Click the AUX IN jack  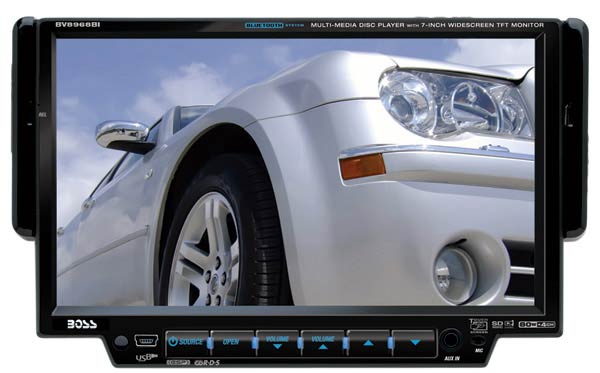451,340
